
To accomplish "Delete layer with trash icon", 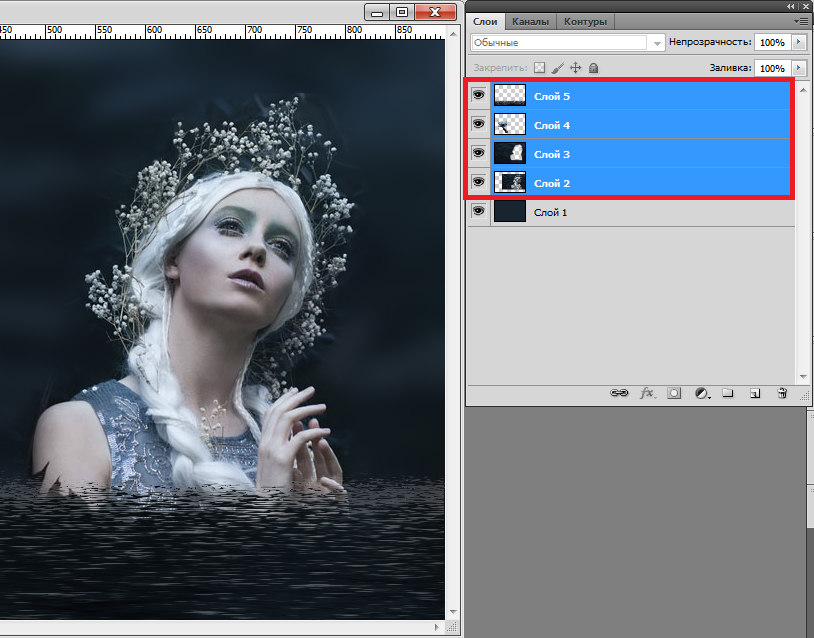I will tap(782, 394).
